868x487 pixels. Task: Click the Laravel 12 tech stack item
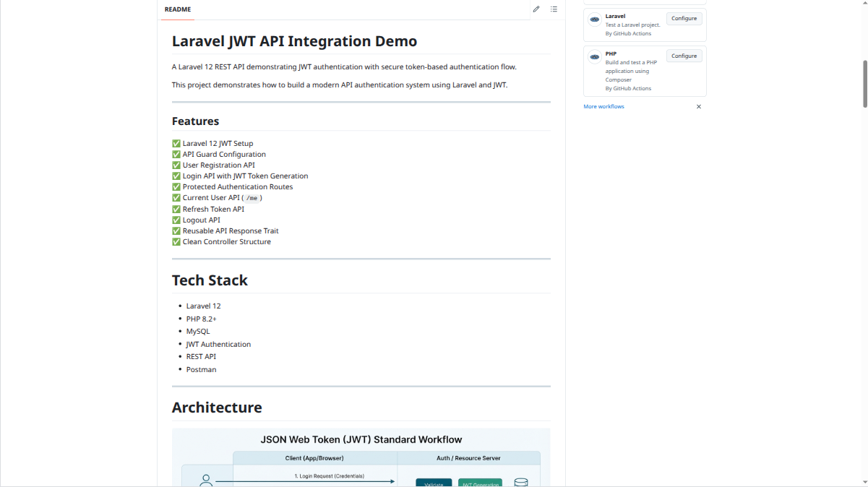coord(204,306)
